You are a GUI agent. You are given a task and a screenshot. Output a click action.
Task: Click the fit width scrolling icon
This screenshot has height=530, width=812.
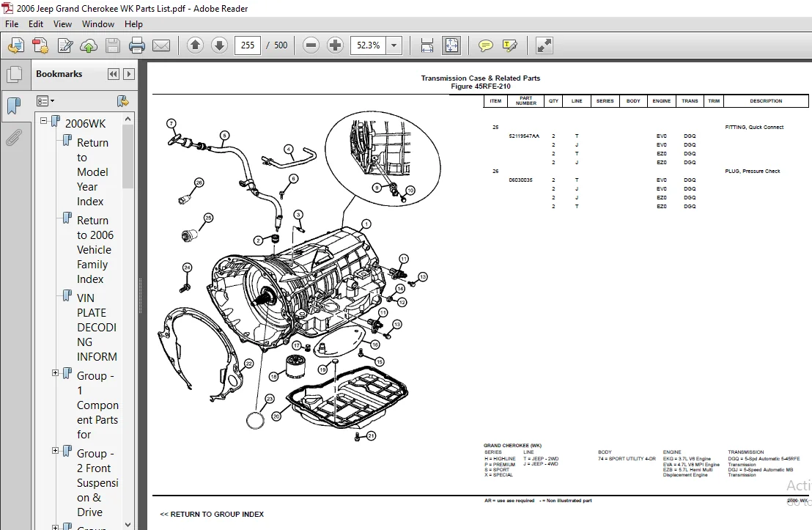(427, 45)
